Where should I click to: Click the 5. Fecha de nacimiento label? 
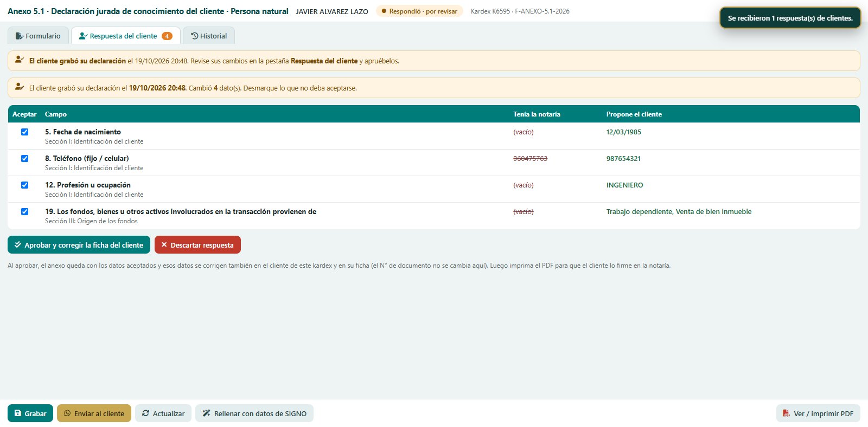pyautogui.click(x=83, y=132)
